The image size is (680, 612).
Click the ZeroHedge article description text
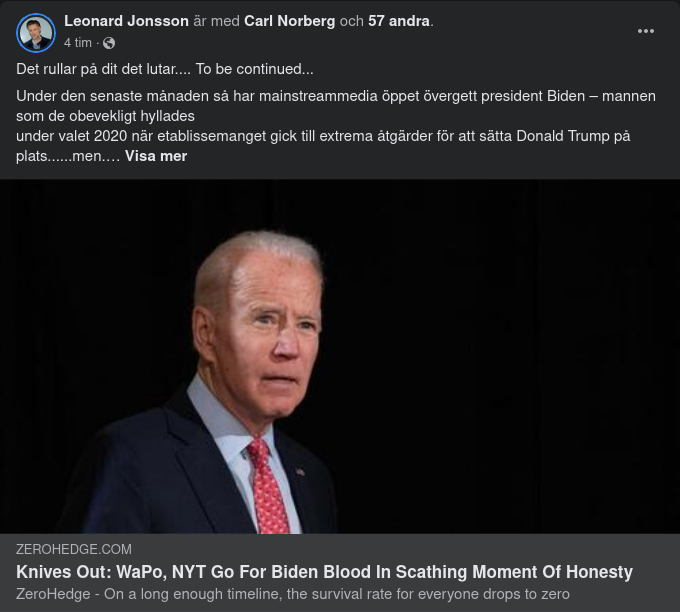(x=292, y=594)
